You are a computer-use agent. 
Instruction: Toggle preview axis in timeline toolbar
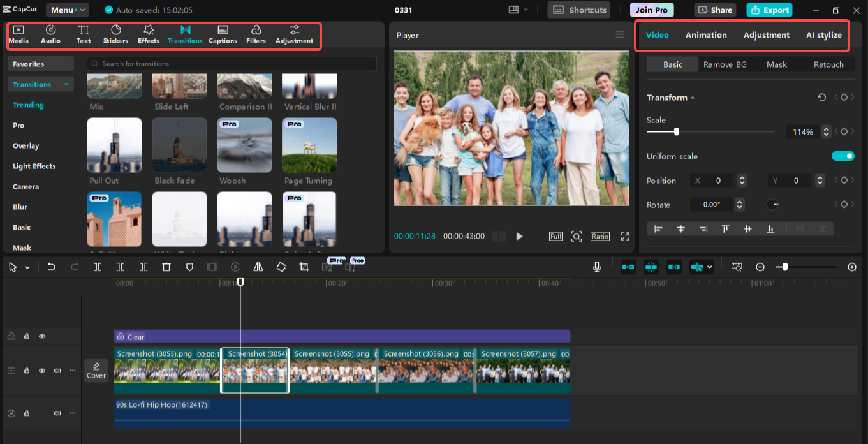click(696, 267)
